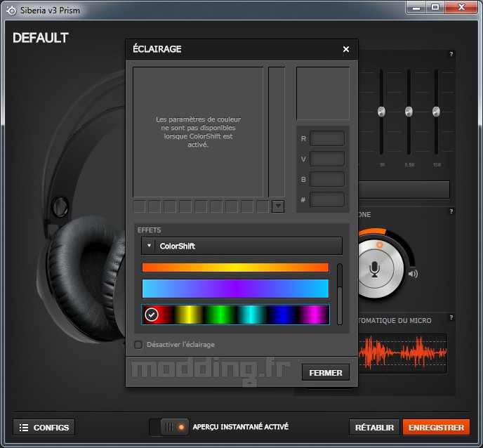Open the microphone panel help icon
The height and width of the screenshot is (448, 483).
pos(451,211)
